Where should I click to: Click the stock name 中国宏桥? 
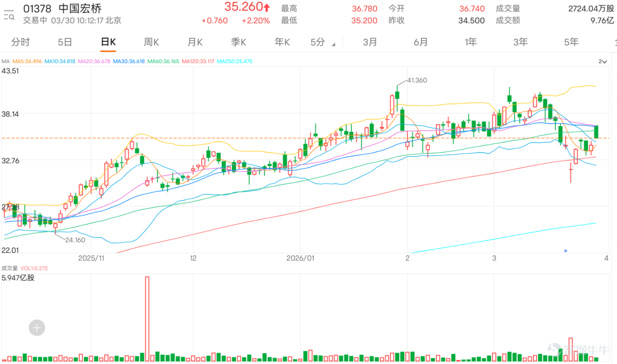coord(80,8)
